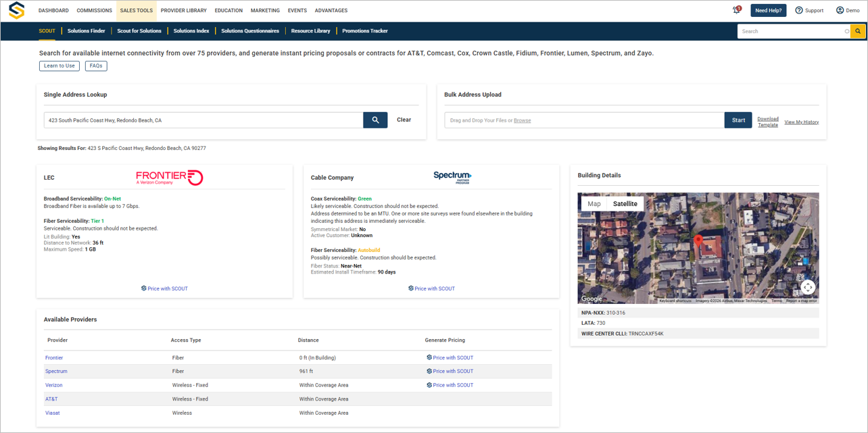
Task: Click the Access Type column header
Action: point(186,340)
